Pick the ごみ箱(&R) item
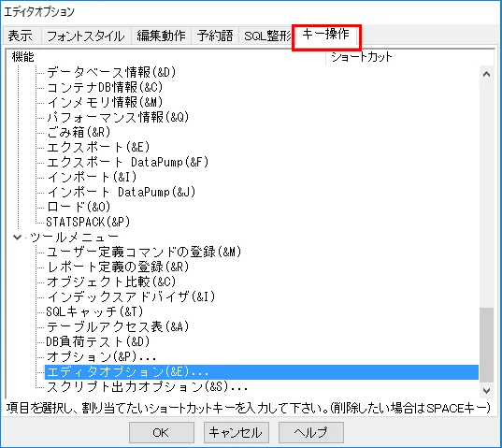The width and height of the screenshot is (502, 448). tap(79, 132)
